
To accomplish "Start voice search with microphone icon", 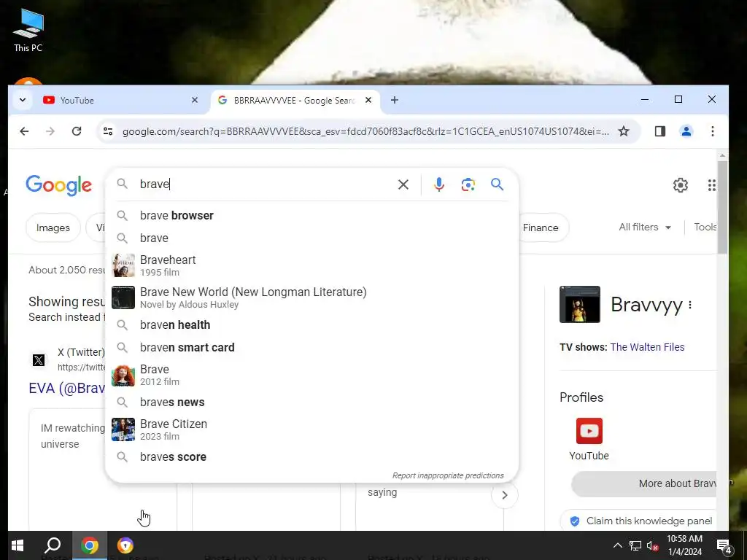I will coord(438,184).
